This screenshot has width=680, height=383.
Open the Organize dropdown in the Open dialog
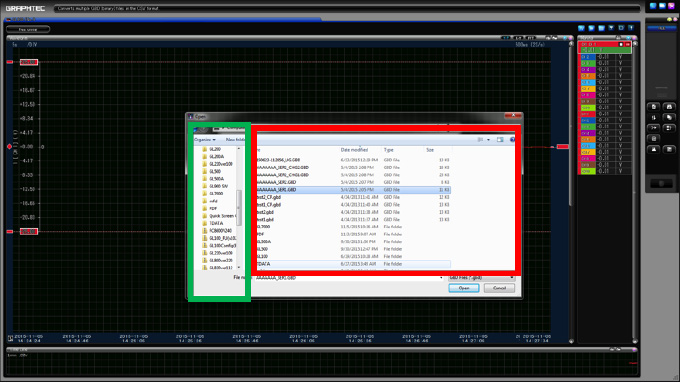point(205,140)
